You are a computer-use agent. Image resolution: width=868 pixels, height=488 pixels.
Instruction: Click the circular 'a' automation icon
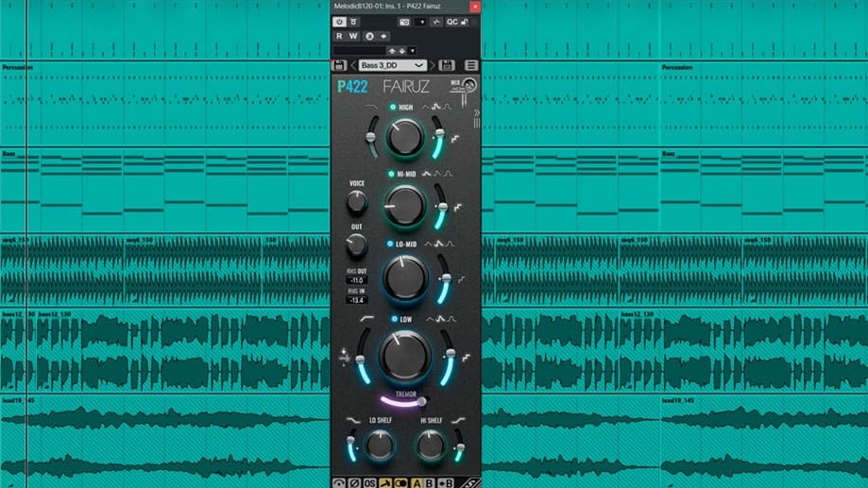(x=369, y=36)
